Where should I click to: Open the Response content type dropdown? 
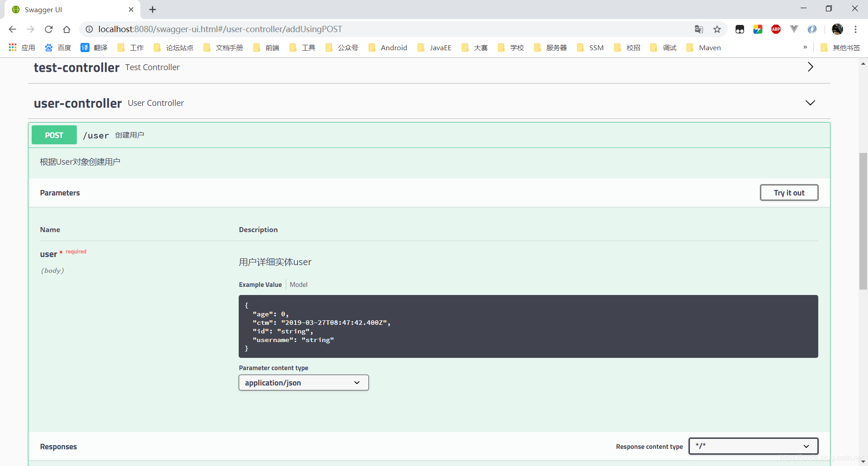753,446
